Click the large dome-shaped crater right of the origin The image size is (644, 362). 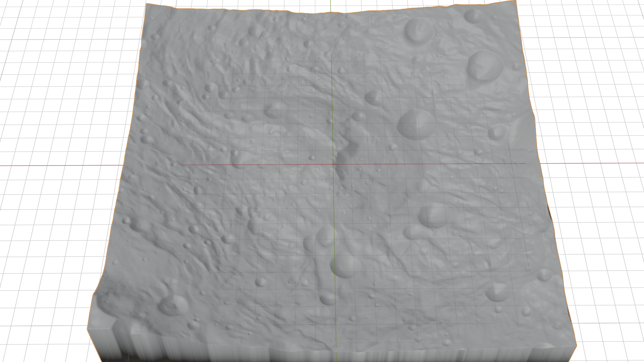415,124
